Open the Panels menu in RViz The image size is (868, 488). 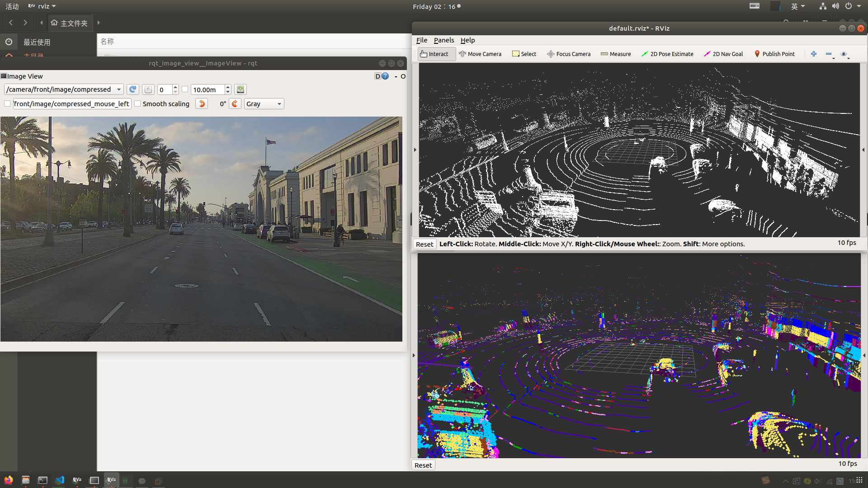click(x=443, y=40)
